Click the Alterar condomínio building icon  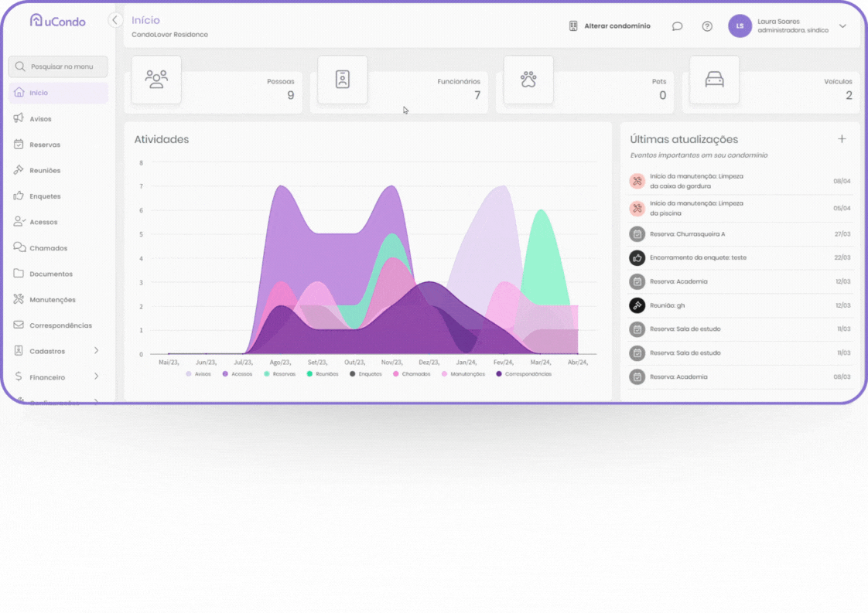(x=573, y=26)
